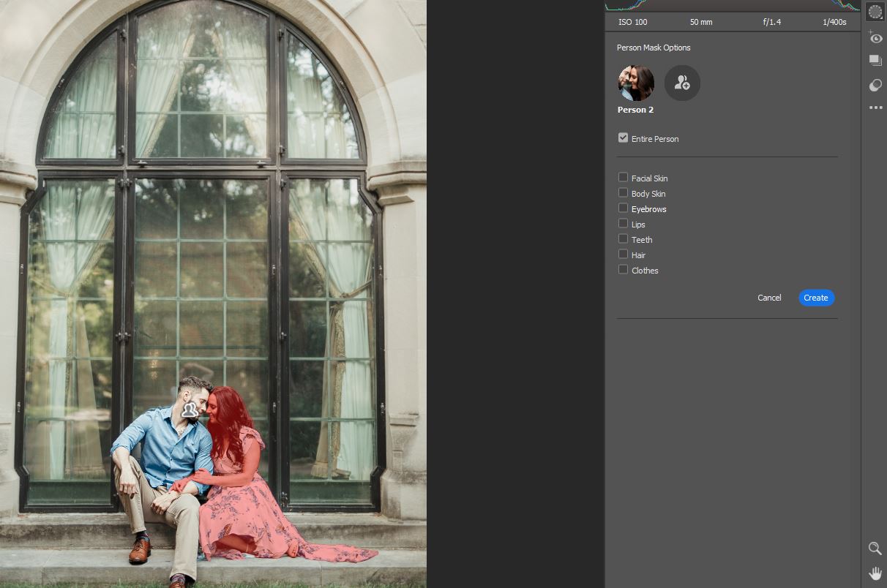Image resolution: width=887 pixels, height=588 pixels.
Task: Tick the Eyebrows checkbox
Action: [x=623, y=208]
